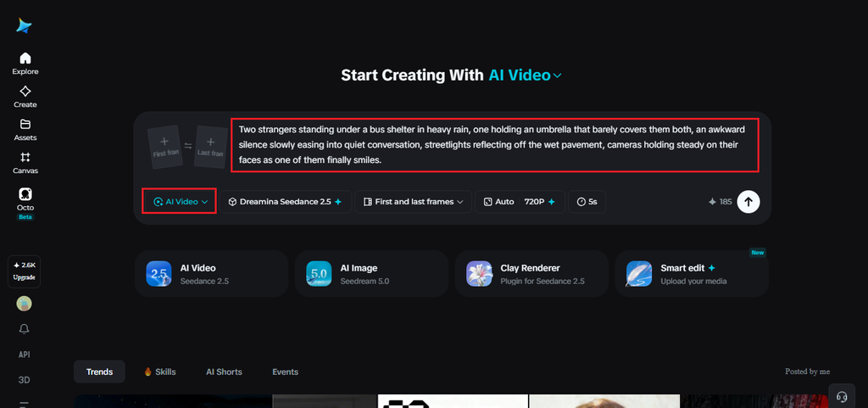Screen dimensions: 868x408
Task: Click the 185 credits cost indicator
Action: pyautogui.click(x=721, y=202)
